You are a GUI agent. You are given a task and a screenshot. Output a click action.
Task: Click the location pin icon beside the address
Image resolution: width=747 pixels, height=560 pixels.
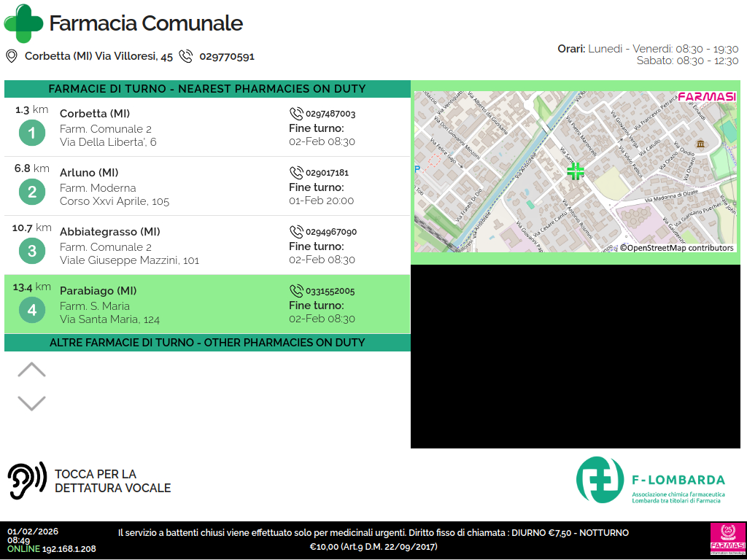11,56
